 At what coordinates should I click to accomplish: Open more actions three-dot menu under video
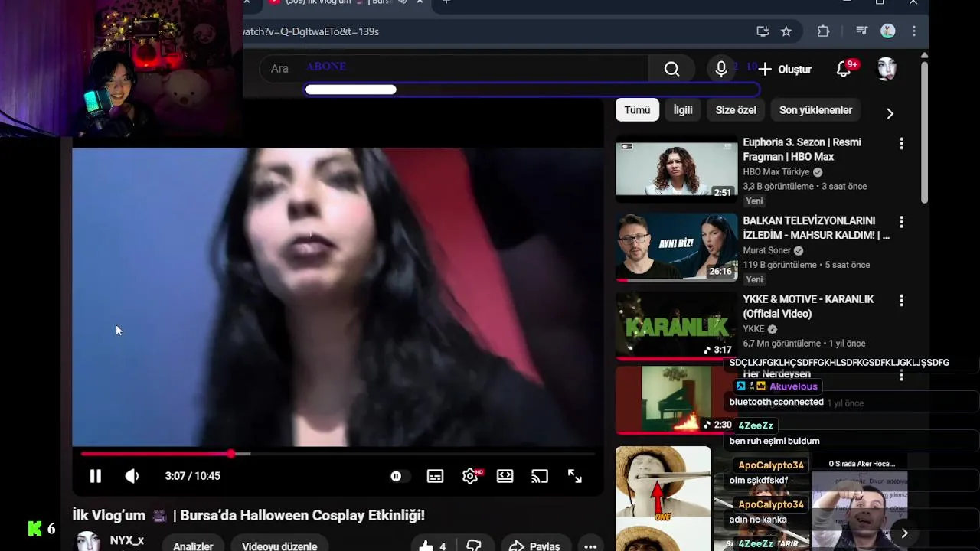[590, 546]
